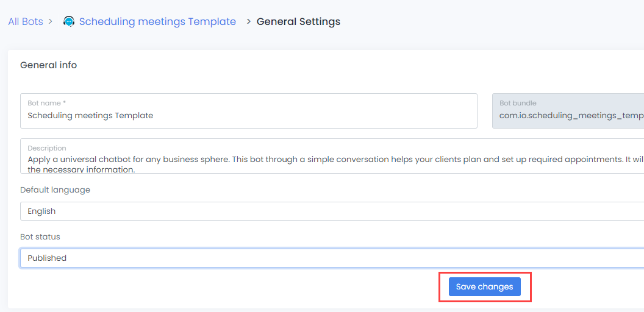
Task: Focus the Bot name input field
Action: (x=248, y=116)
